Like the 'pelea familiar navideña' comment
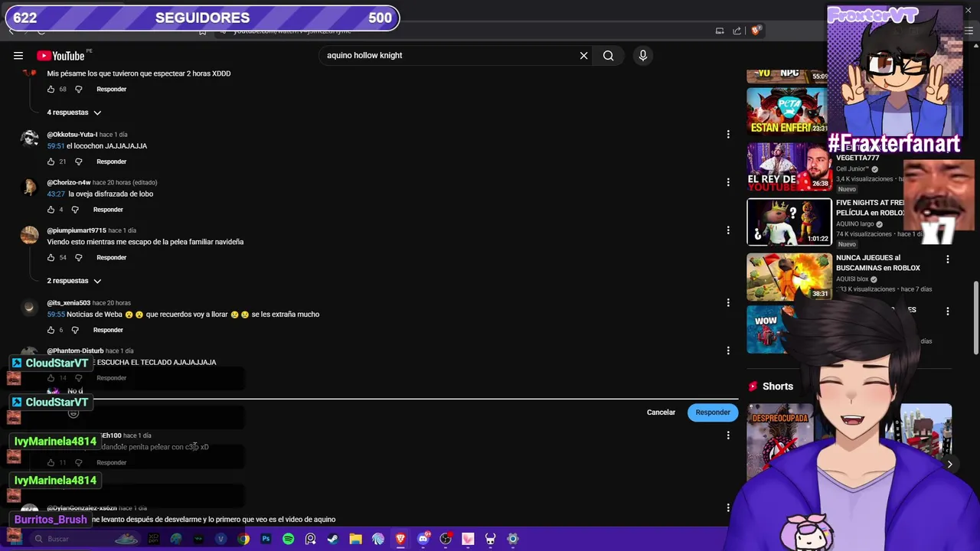 click(x=51, y=257)
